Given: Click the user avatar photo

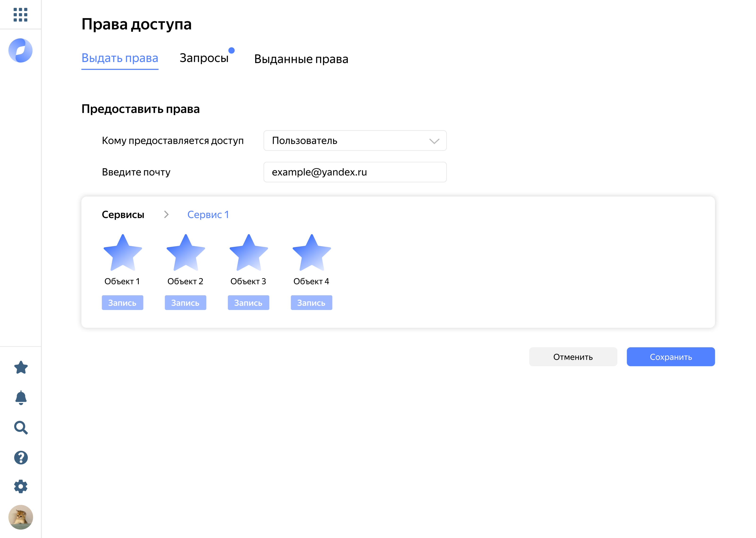Looking at the screenshot, I should 21,517.
